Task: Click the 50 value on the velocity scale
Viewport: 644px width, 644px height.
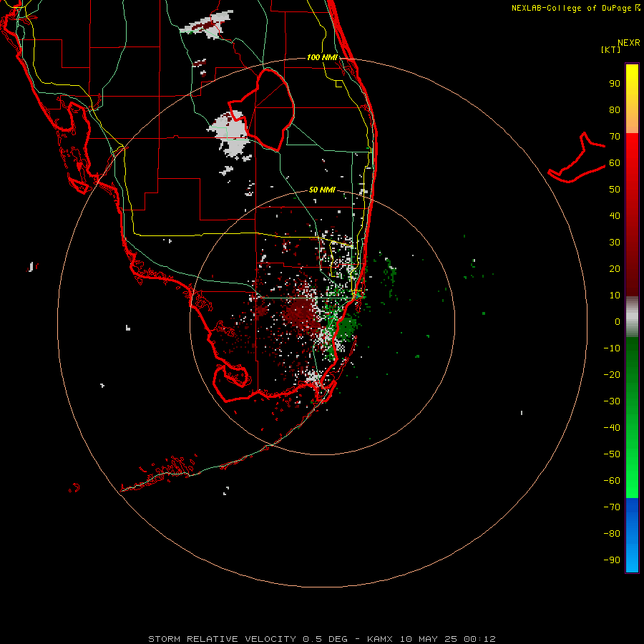Action: [x=615, y=190]
